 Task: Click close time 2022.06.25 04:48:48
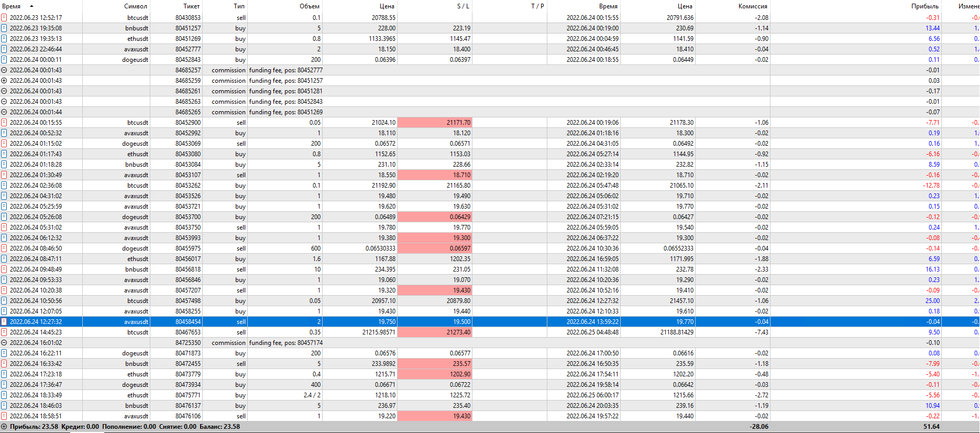tap(592, 332)
